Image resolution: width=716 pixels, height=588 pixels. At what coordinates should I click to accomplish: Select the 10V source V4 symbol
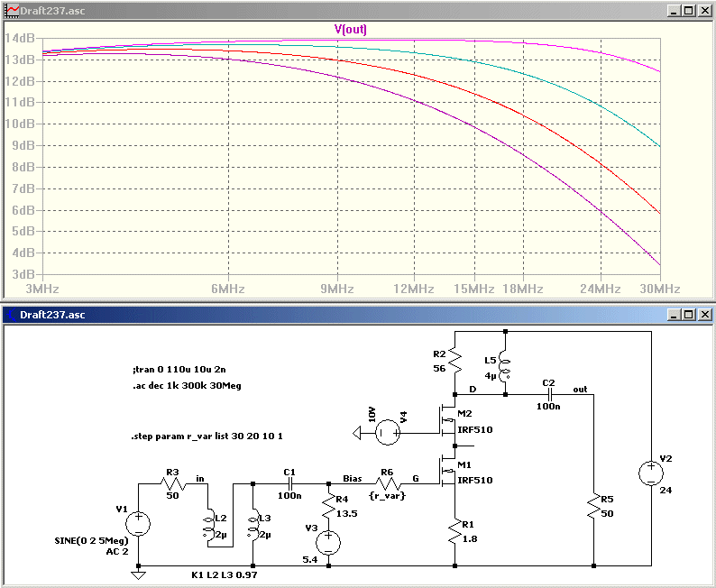(x=388, y=433)
